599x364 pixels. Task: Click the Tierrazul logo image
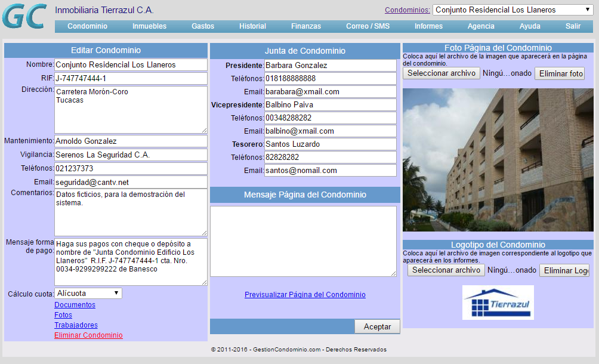point(498,303)
